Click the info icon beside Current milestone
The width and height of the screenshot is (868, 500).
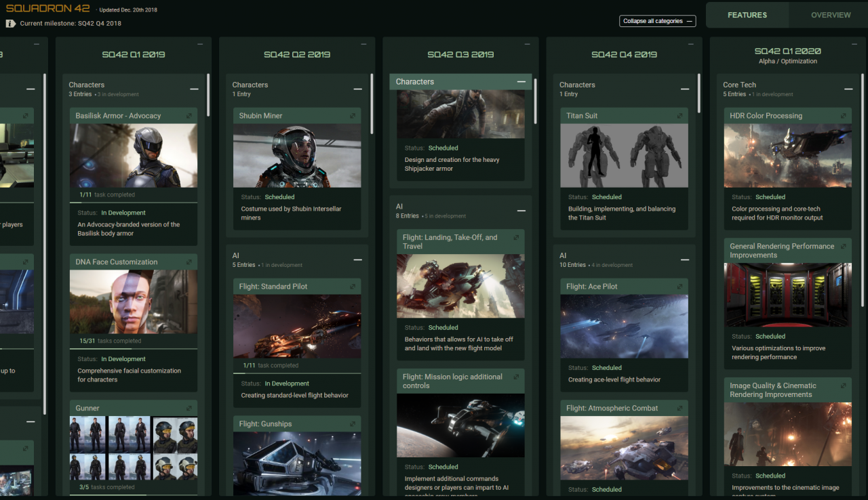pyautogui.click(x=10, y=23)
